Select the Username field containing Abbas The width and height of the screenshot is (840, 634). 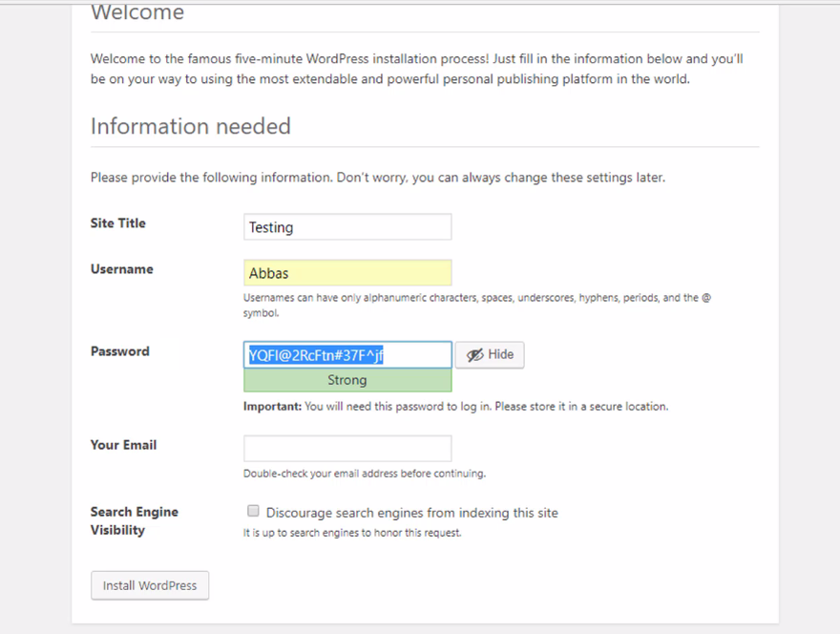(346, 272)
